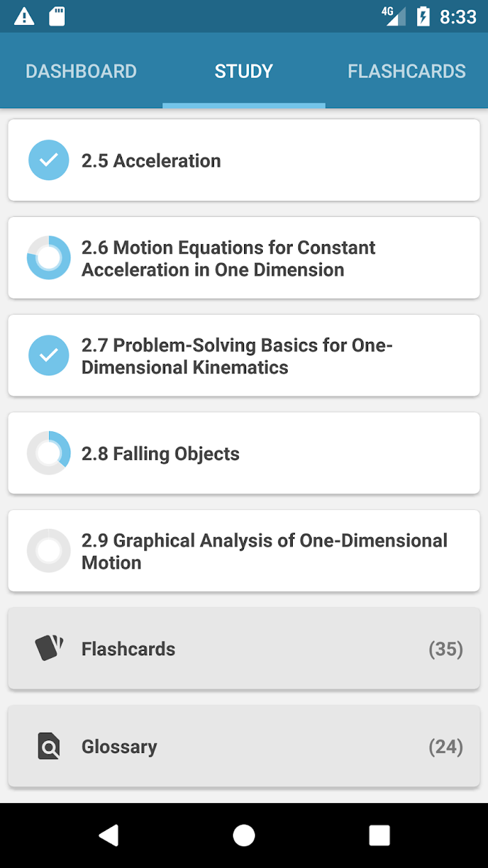Tap the Android back navigation button

[108, 835]
